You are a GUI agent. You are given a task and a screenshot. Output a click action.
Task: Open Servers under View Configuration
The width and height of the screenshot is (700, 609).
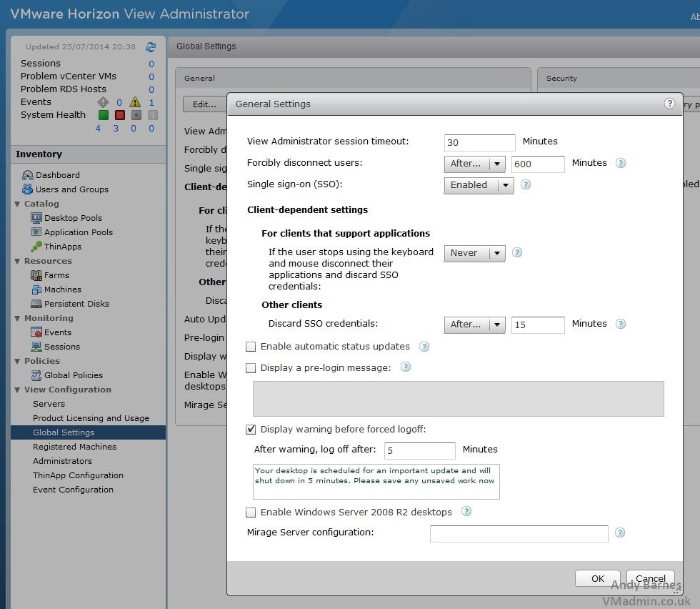(x=49, y=404)
